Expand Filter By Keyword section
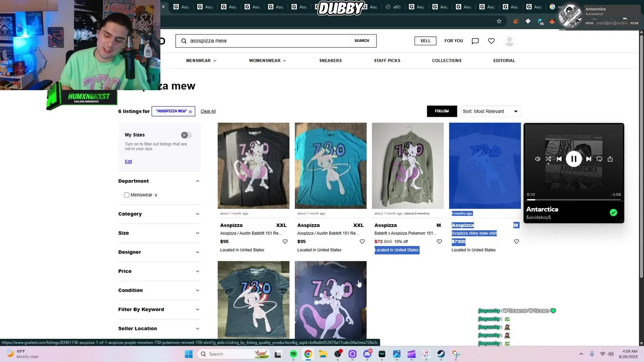Screen dimensions: 644x362 tap(159, 309)
